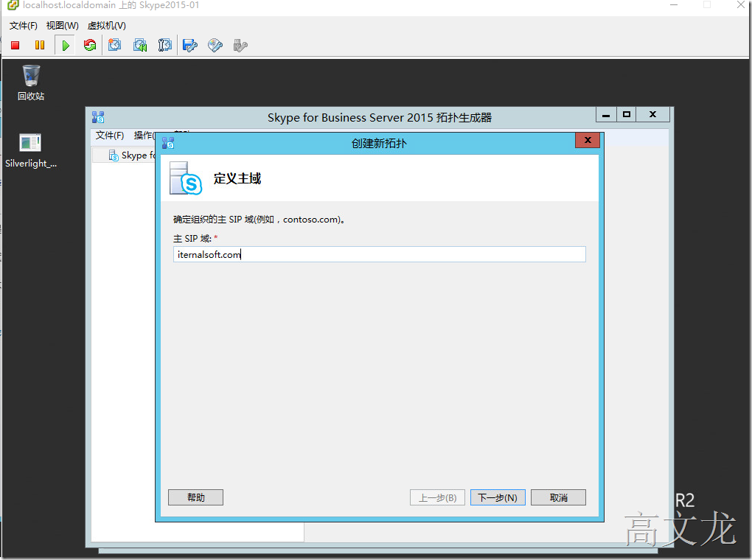Click the CD/DVD drive connect icon
Screen dimensions: 752x560
pos(215,46)
